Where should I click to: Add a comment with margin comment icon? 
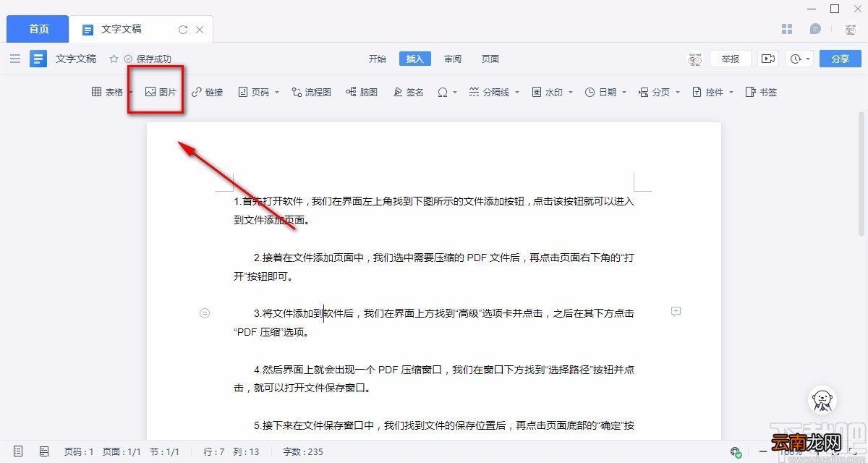coord(676,312)
